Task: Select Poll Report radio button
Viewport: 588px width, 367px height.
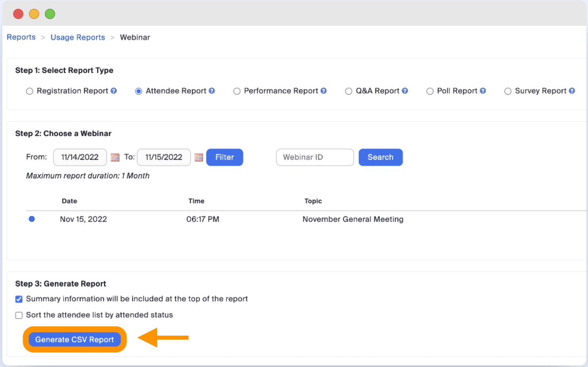Action: [x=430, y=91]
